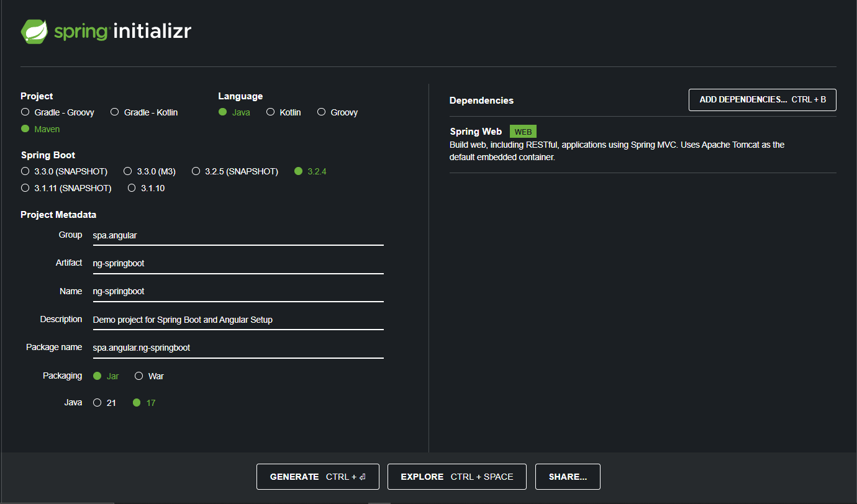Select Spring Boot 3.1.10 version
Image resolution: width=857 pixels, height=504 pixels.
click(x=132, y=188)
